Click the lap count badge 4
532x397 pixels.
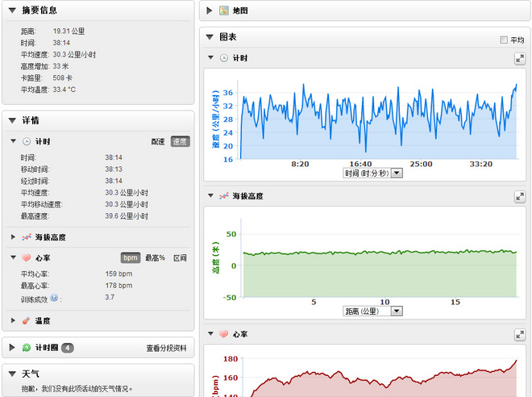pos(68,348)
